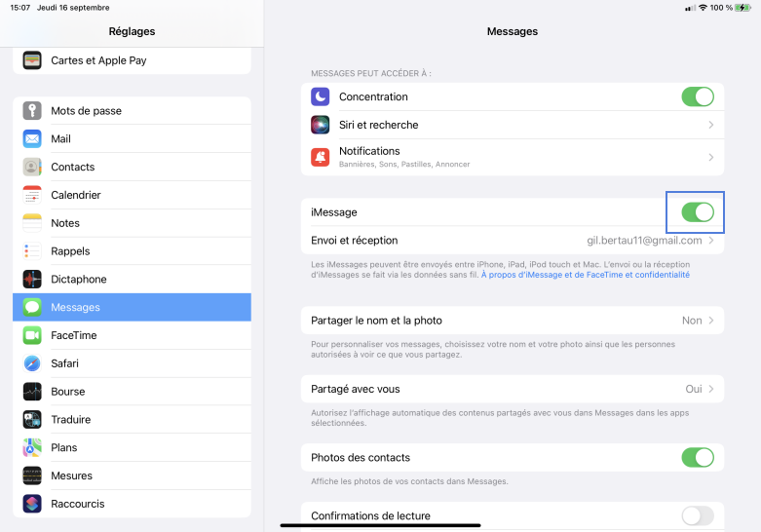Tap the Contacts app icon

(32, 167)
